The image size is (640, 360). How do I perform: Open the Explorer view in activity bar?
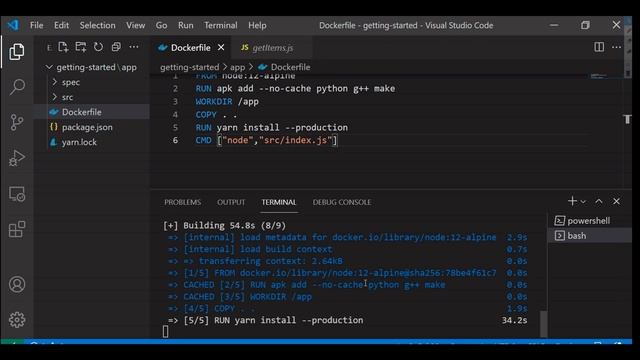17,51
